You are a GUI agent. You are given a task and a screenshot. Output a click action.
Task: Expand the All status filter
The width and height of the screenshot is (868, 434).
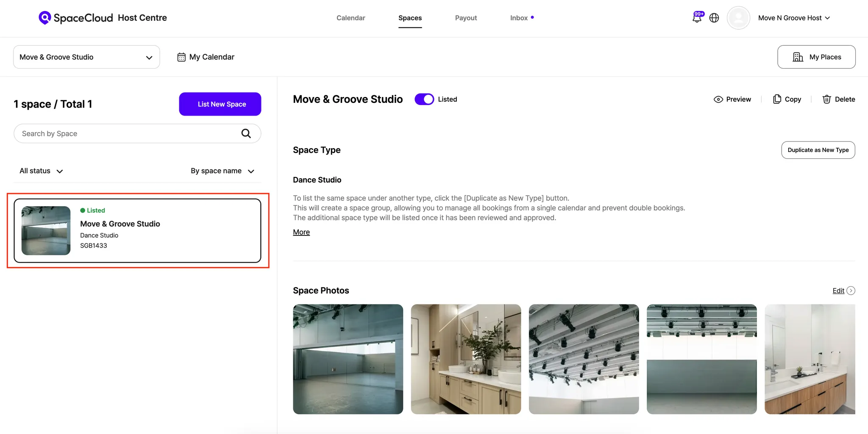point(41,171)
